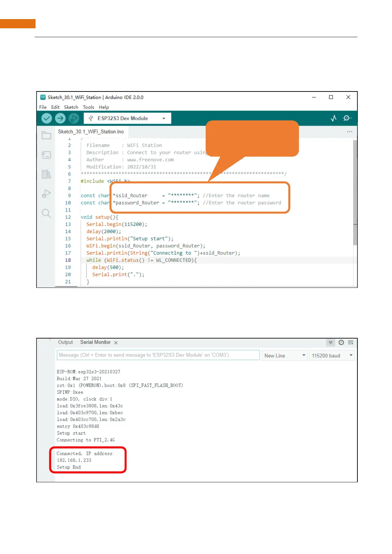Open the Edit menu
The width and height of the screenshot is (392, 554).
click(55, 107)
